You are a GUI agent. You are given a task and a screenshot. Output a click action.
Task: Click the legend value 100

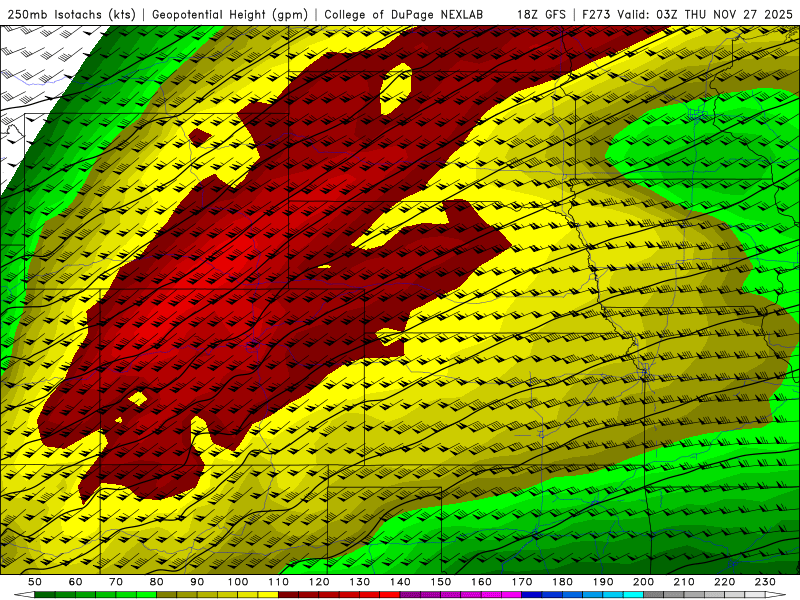pyautogui.click(x=238, y=582)
